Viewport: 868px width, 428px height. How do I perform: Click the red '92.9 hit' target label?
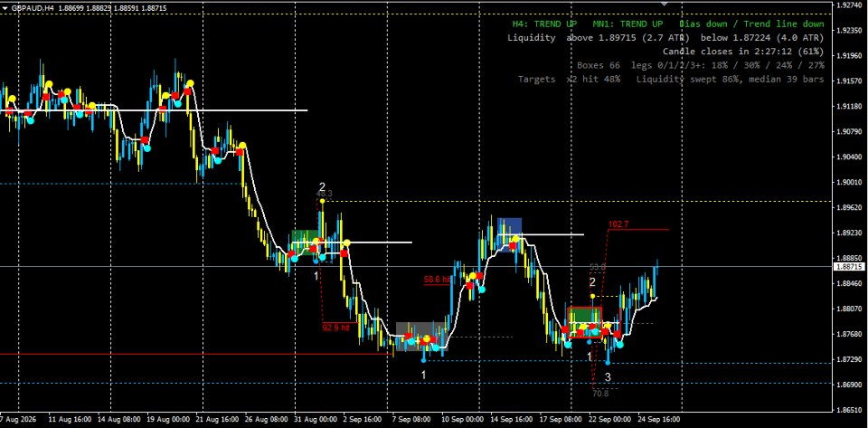336,328
